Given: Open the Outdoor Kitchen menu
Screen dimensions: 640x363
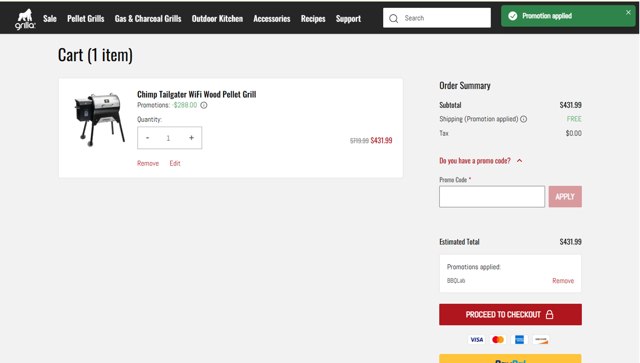Looking at the screenshot, I should (x=217, y=19).
